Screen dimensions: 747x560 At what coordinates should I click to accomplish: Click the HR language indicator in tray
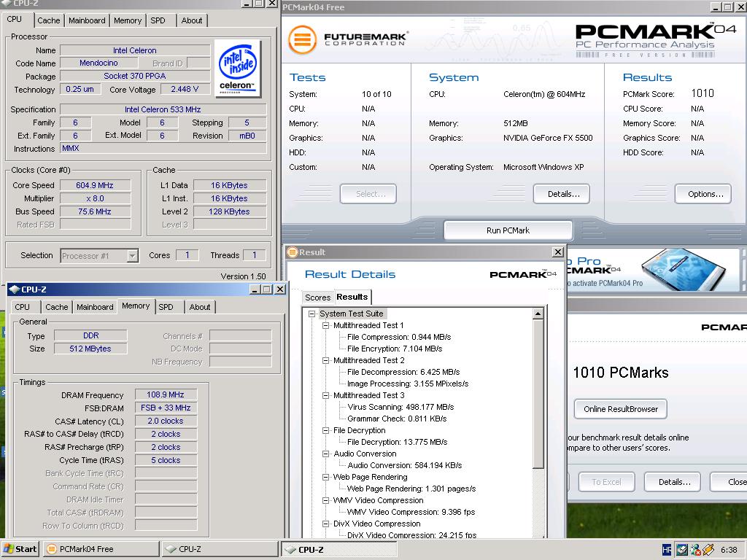(667, 550)
